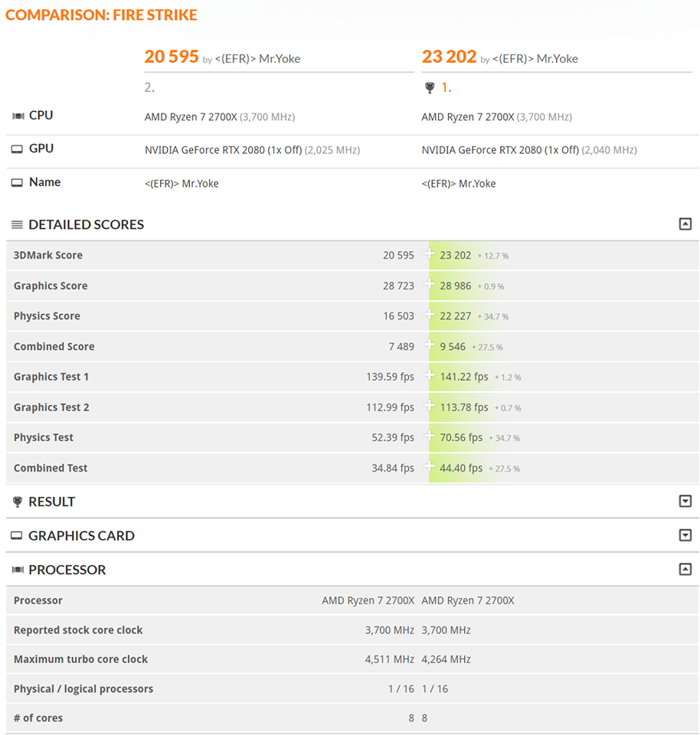Select the Combined Test row label
This screenshot has width=700, height=735.
(51, 468)
